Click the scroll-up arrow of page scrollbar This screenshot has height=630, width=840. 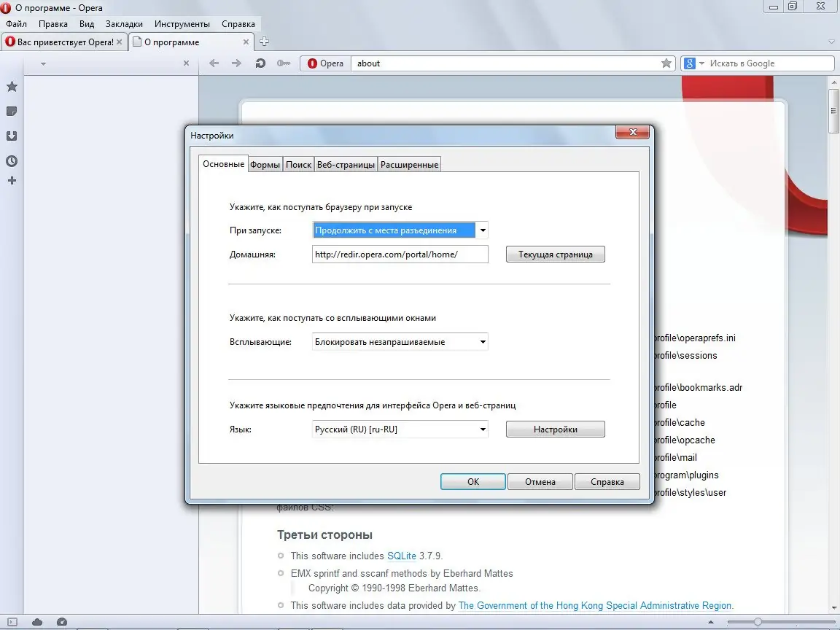[833, 82]
